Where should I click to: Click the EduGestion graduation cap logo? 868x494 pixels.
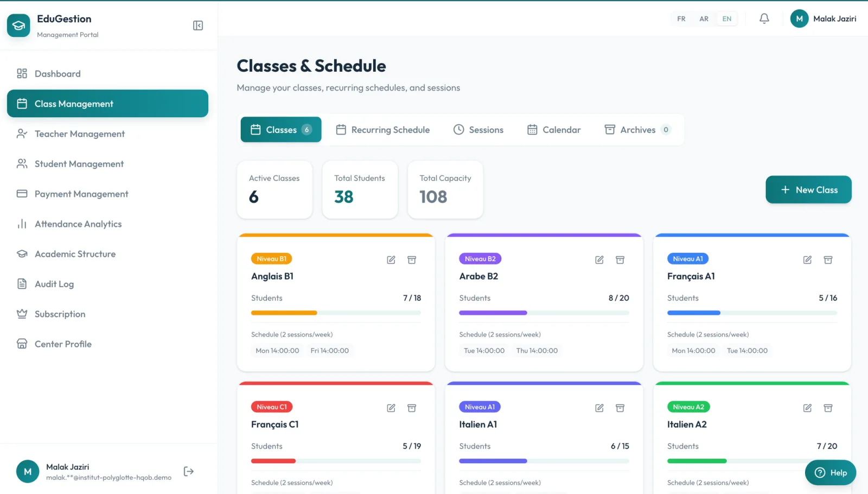(x=18, y=26)
